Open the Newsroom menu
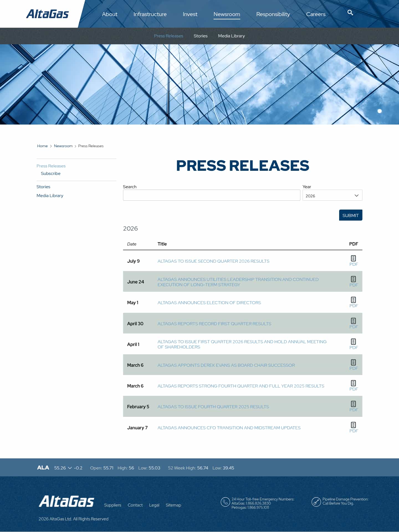 [227, 14]
